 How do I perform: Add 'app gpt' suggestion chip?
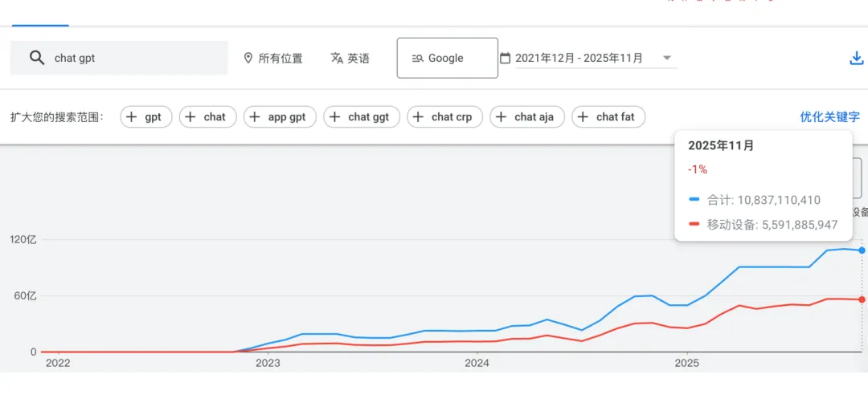click(x=280, y=116)
